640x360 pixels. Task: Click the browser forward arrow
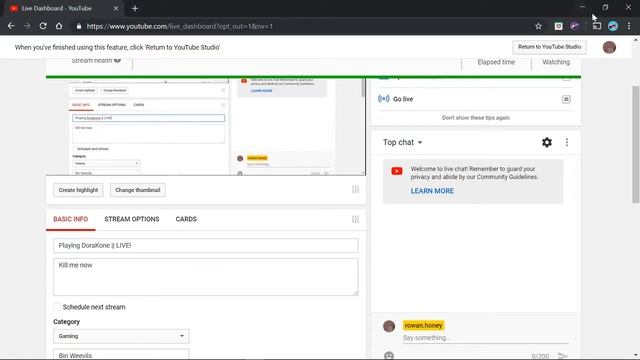27,26
